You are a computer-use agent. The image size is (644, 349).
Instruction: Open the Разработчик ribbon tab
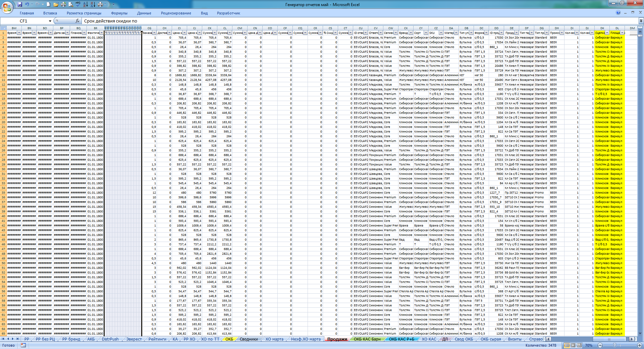point(228,13)
